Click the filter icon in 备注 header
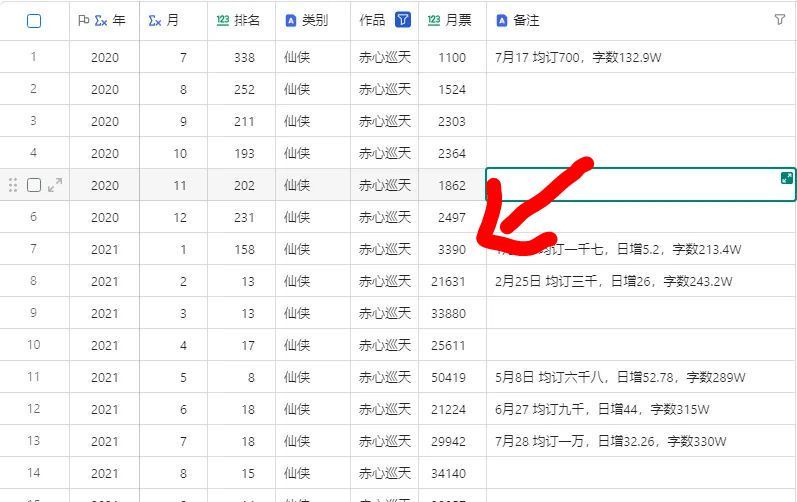 780,20
